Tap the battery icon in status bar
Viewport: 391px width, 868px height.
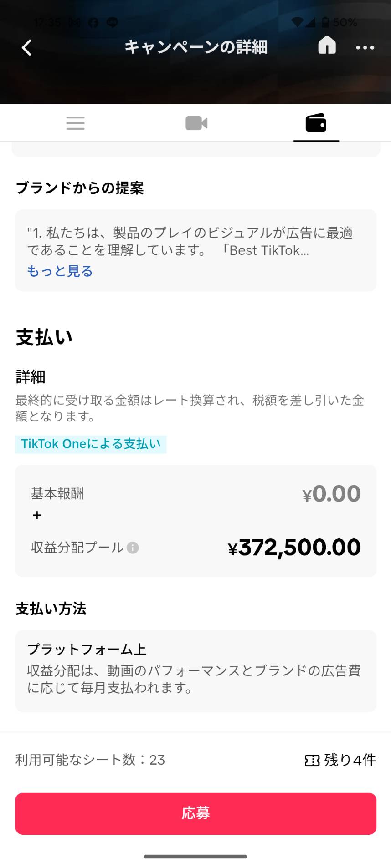tap(325, 22)
